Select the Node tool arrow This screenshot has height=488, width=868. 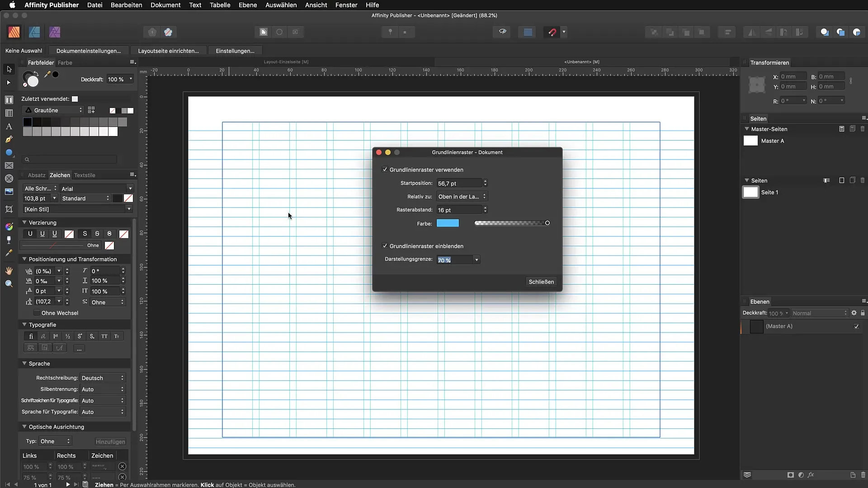click(9, 83)
